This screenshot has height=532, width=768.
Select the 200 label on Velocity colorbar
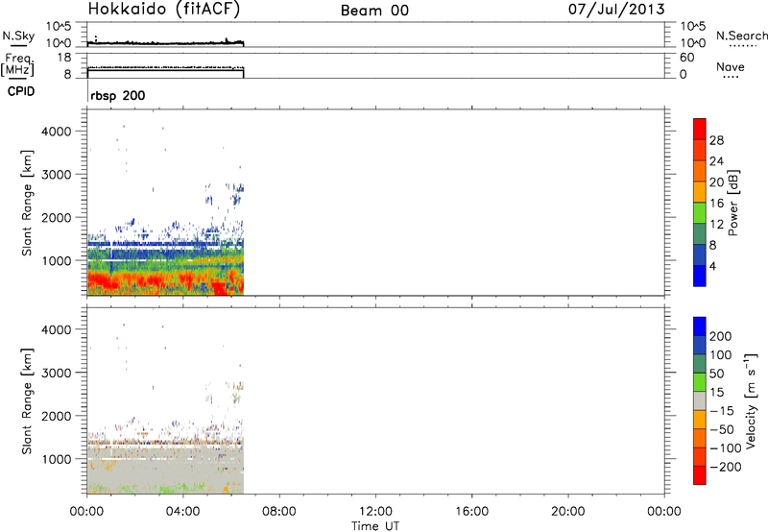pos(721,336)
